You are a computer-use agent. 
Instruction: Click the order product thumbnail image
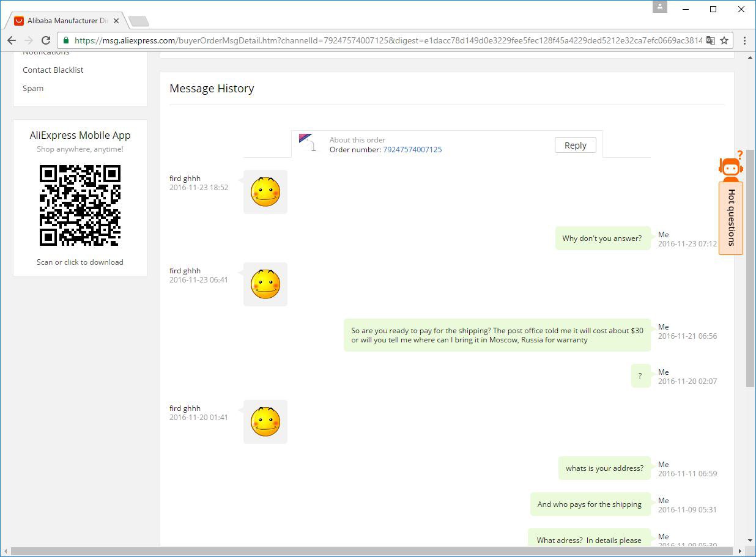pos(308,143)
